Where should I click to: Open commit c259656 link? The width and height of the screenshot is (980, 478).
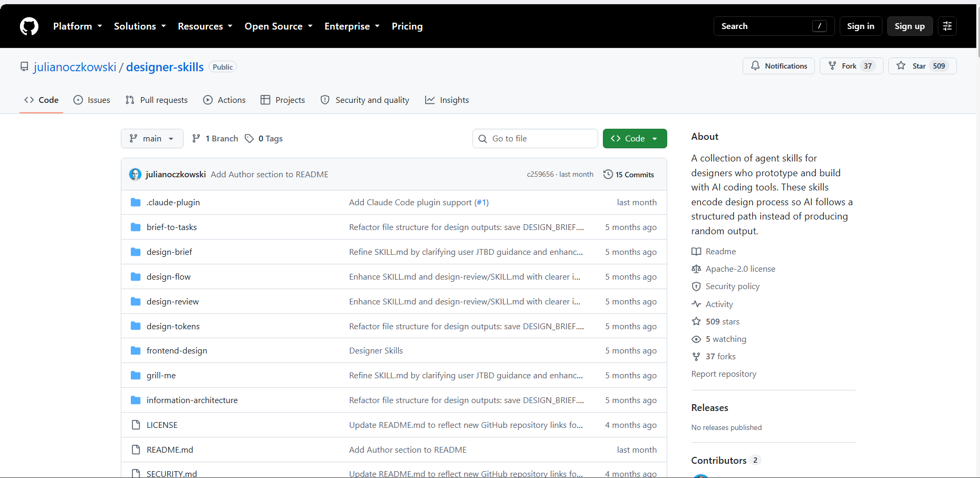[x=540, y=175]
